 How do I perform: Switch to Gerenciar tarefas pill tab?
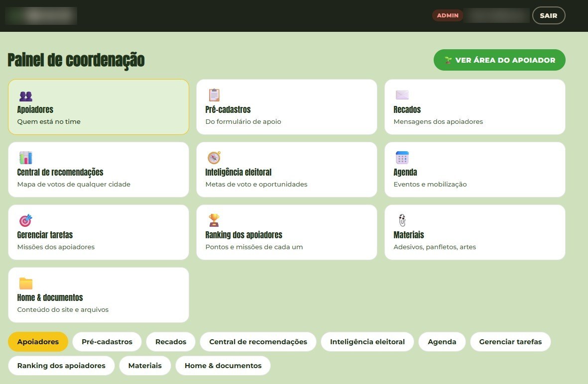coord(510,342)
